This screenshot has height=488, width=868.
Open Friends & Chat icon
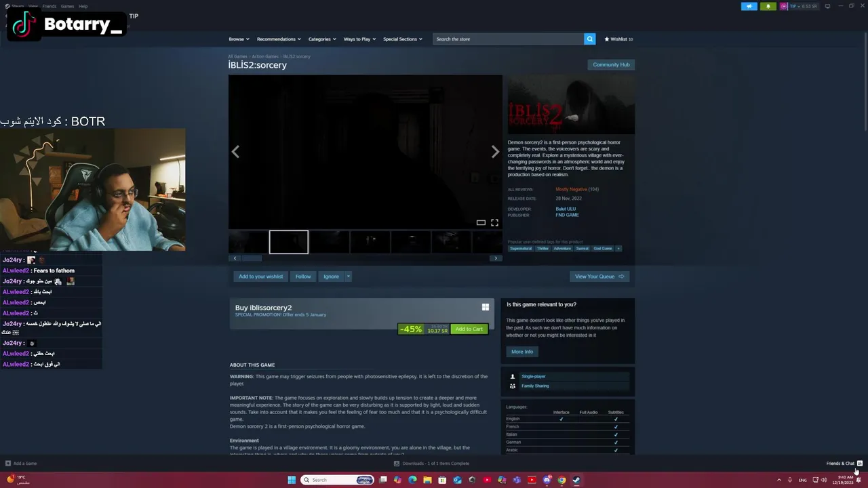click(859, 464)
